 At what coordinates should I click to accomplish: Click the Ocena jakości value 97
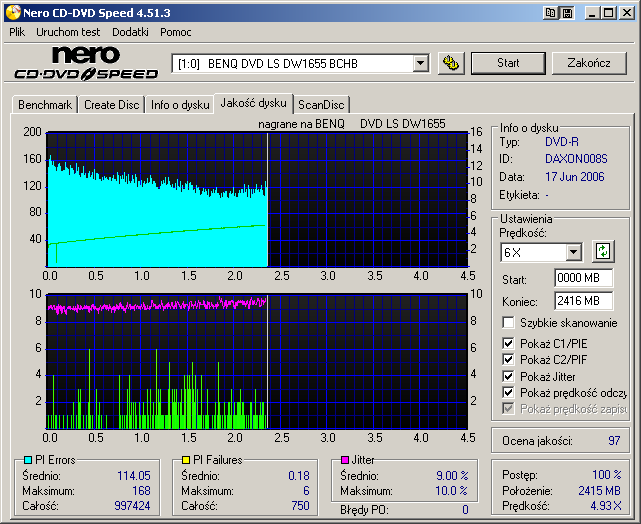pos(614,441)
